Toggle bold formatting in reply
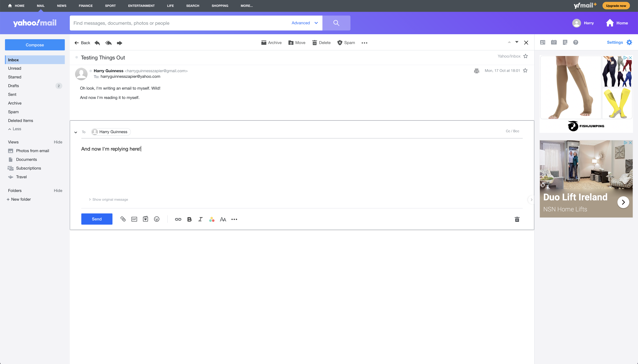 (189, 219)
